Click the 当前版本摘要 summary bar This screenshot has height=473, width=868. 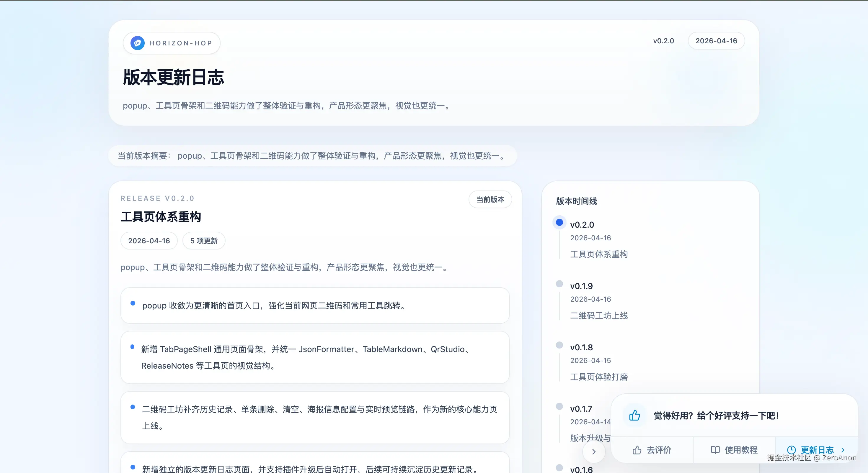[312, 156]
